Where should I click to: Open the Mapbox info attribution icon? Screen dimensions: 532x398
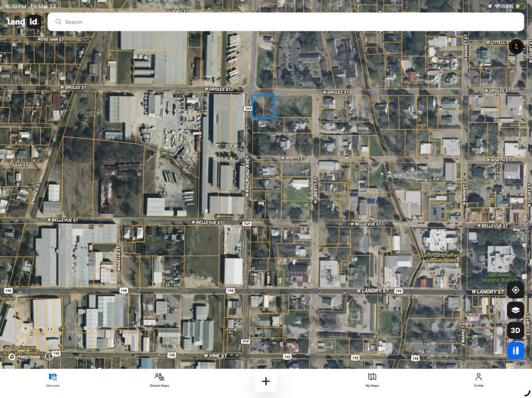click(49, 356)
